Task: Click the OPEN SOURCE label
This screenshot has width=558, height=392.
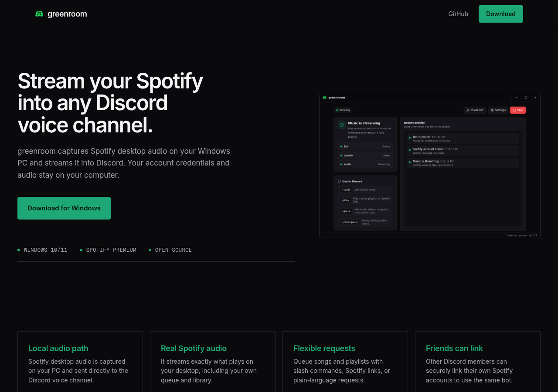Action: pyautogui.click(x=170, y=250)
